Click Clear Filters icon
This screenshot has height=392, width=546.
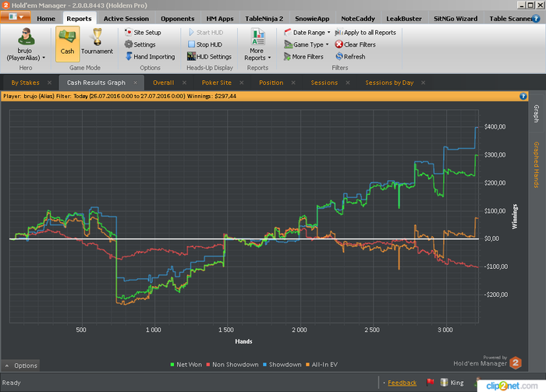(x=339, y=44)
